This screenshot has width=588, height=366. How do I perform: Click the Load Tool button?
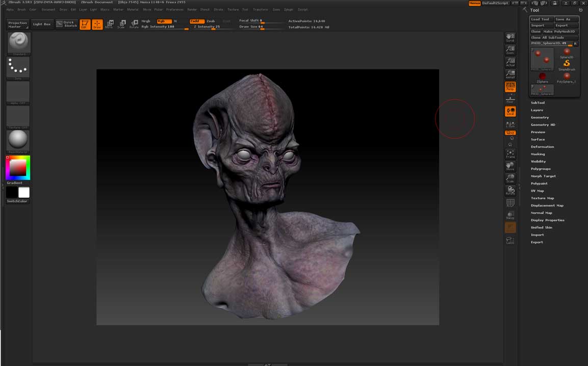pyautogui.click(x=542, y=19)
